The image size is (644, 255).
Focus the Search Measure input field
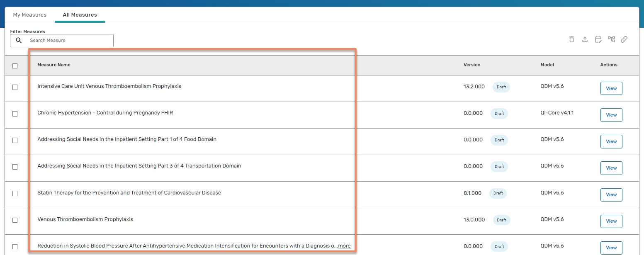pyautogui.click(x=68, y=41)
